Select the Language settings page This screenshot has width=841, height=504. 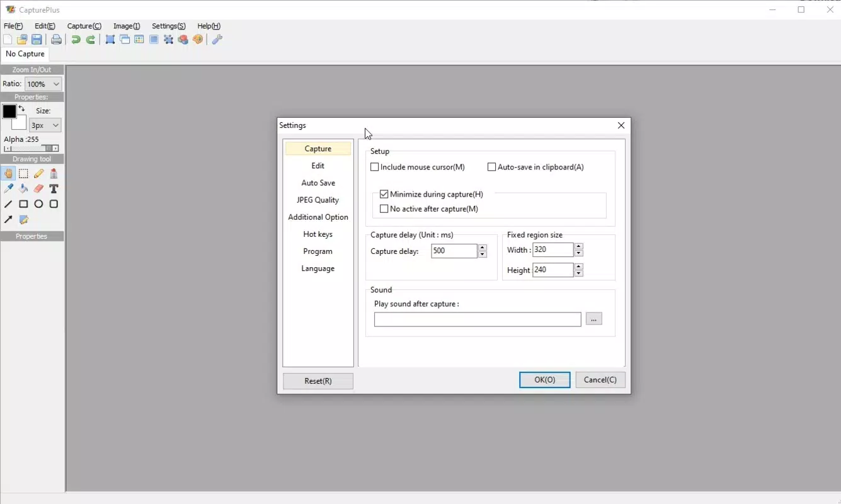pyautogui.click(x=318, y=268)
